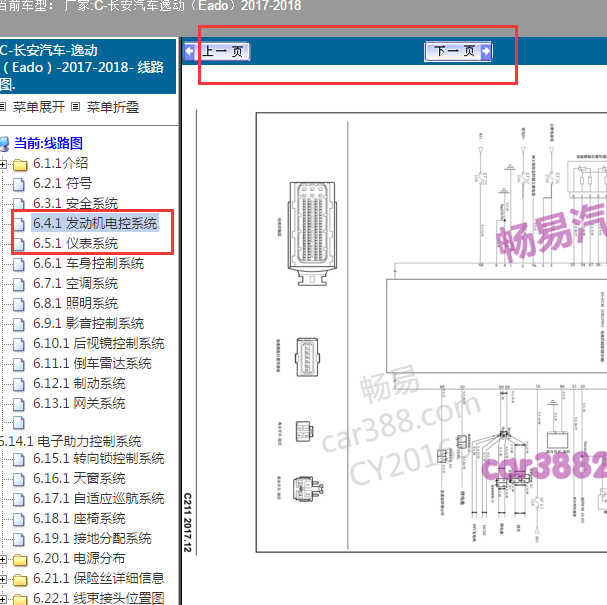This screenshot has width=607, height=605.
Task: Click page icon beside 6.10.1 后视镜控制系统
Action: pos(19,345)
